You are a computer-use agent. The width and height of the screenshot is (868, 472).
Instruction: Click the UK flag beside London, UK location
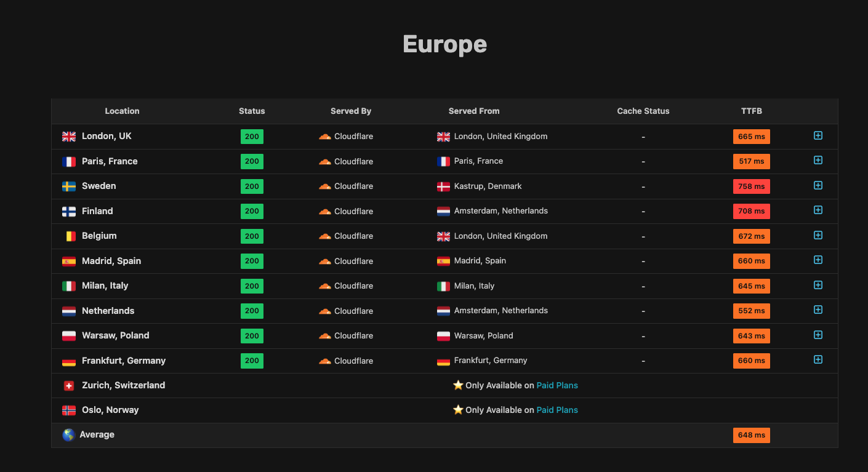click(69, 137)
